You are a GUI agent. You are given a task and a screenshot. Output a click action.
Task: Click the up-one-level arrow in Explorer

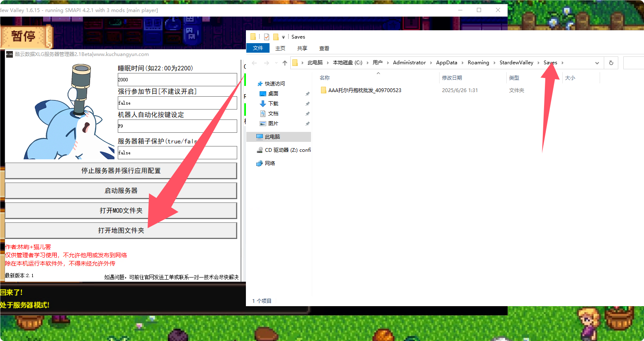[x=284, y=63]
